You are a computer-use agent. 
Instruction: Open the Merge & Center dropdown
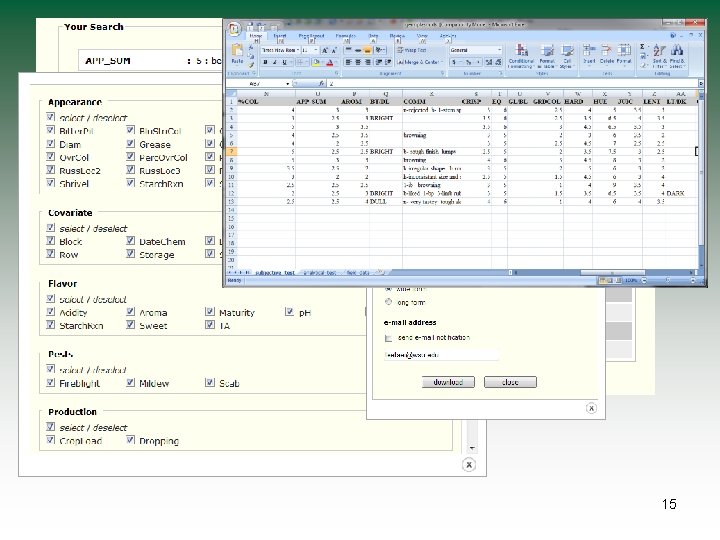click(x=441, y=62)
